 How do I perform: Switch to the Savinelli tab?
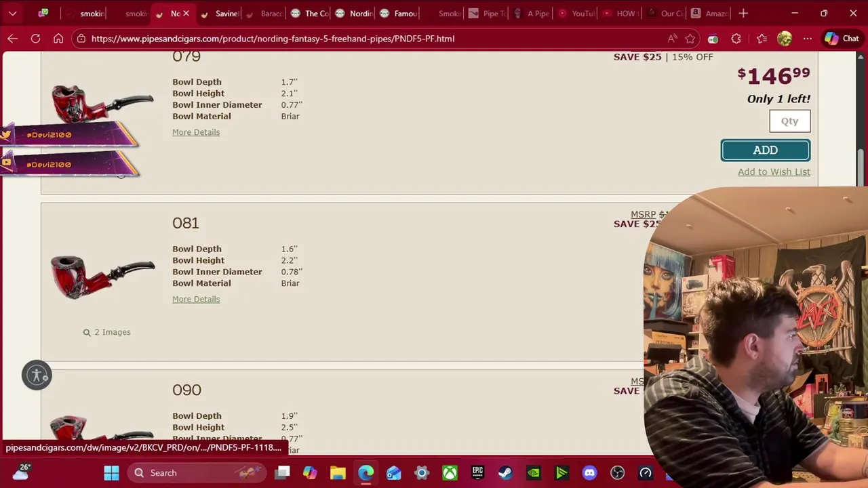pyautogui.click(x=220, y=13)
